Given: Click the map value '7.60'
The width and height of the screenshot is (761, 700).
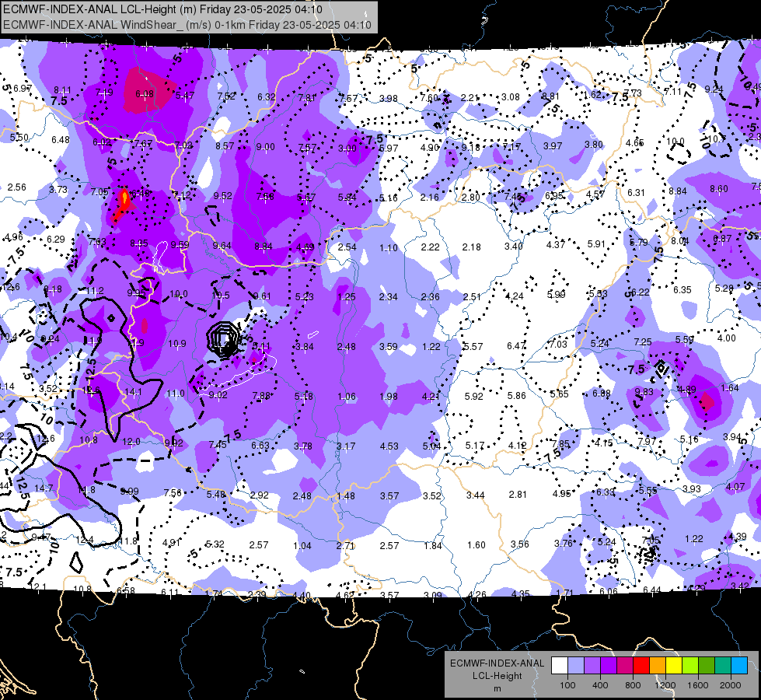Looking at the screenshot, I should 429,98.
